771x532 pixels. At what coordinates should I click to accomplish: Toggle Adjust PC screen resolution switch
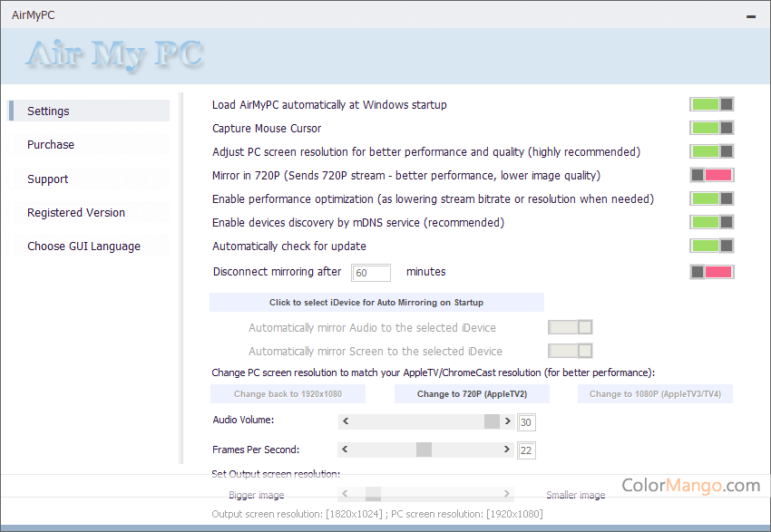[711, 151]
